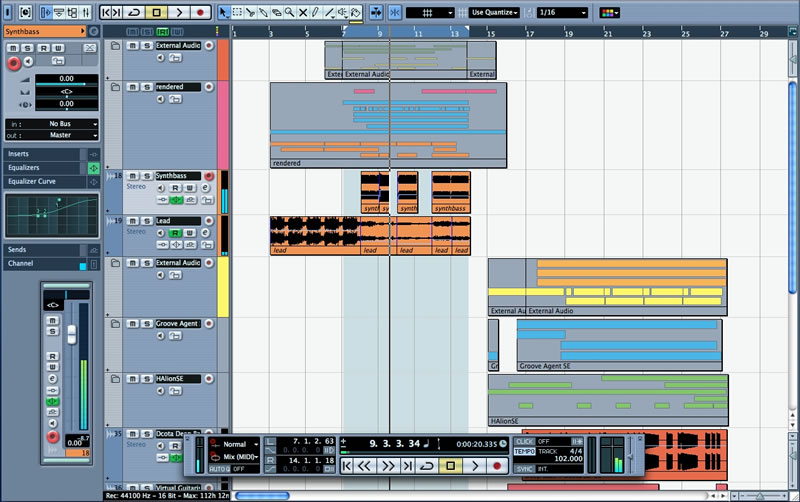Select the Zoom magnifier tool in toolbar
This screenshot has width=800, height=502.
click(289, 12)
